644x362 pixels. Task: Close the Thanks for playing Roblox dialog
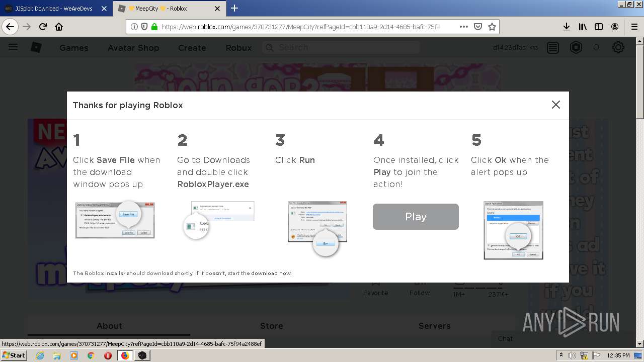click(556, 105)
